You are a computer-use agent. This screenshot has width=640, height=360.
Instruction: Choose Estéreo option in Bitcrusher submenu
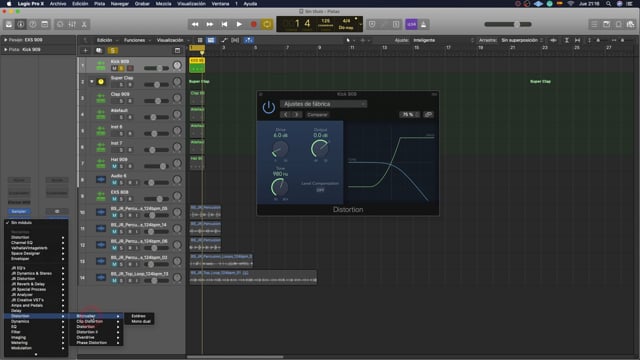[138, 316]
